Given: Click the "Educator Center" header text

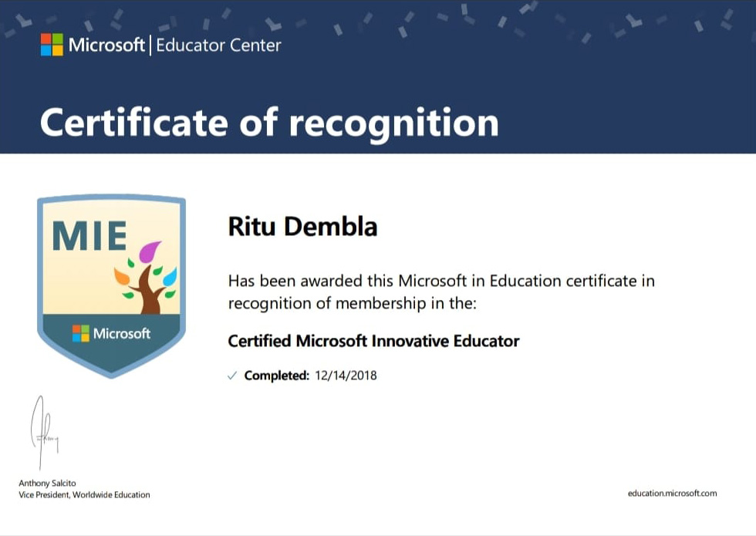Looking at the screenshot, I should [x=218, y=46].
